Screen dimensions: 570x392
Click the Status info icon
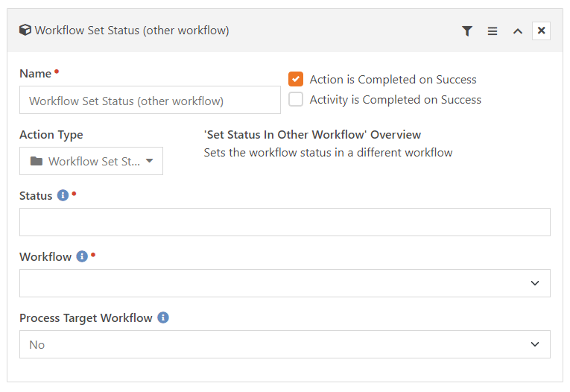63,195
